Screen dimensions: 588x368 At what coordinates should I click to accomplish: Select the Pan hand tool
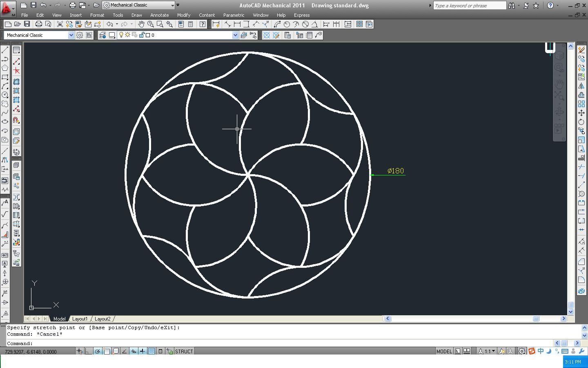pos(141,25)
